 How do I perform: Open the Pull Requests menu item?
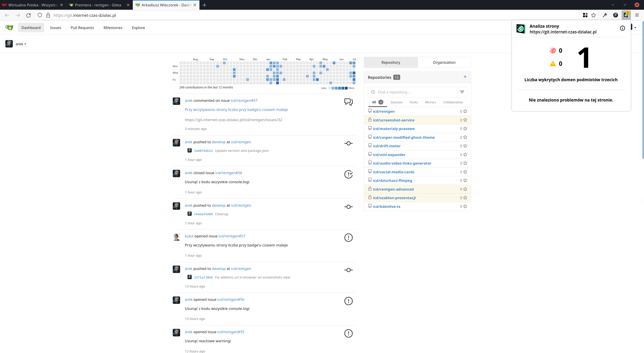point(82,28)
